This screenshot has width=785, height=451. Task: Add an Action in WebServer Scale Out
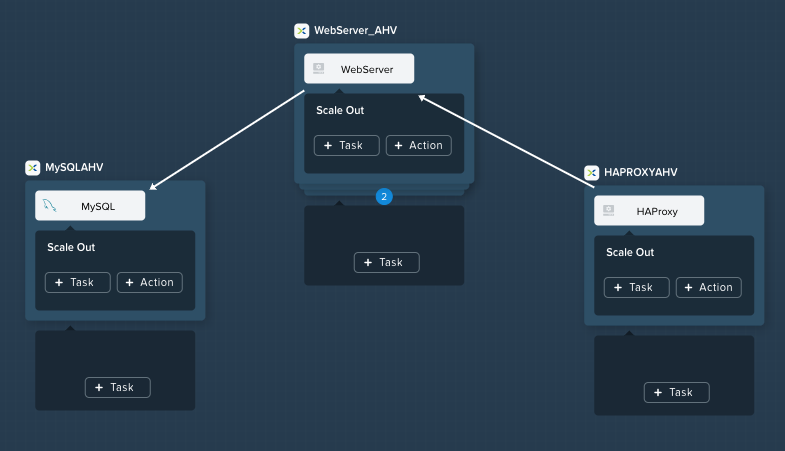419,146
